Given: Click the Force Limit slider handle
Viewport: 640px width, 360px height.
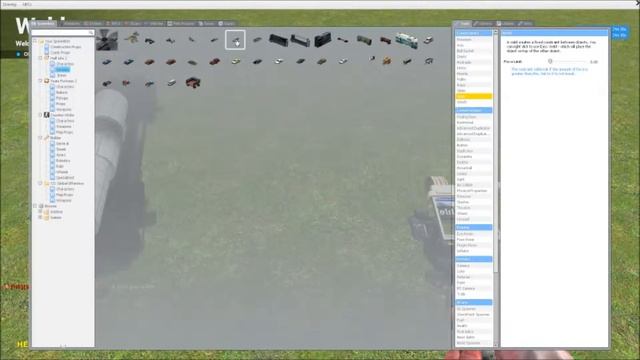Looking at the screenshot, I should pyautogui.click(x=550, y=61).
